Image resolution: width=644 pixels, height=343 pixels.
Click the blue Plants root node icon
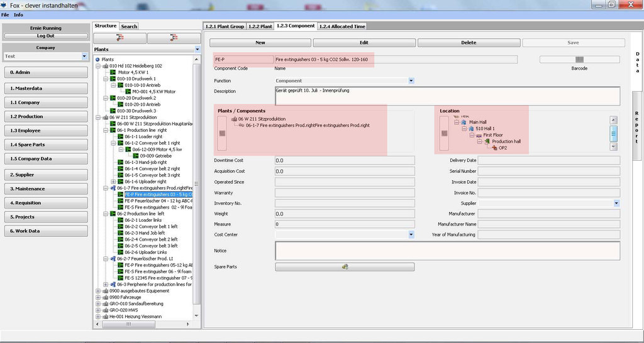tap(97, 59)
